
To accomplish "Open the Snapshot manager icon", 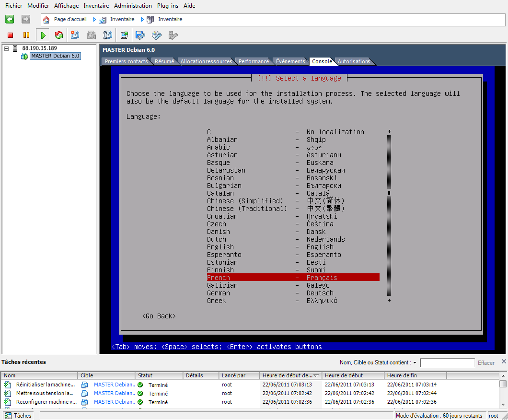I will (107, 35).
